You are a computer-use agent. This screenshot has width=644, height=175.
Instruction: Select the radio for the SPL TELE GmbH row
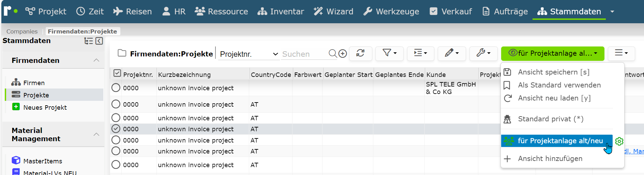[x=116, y=87]
